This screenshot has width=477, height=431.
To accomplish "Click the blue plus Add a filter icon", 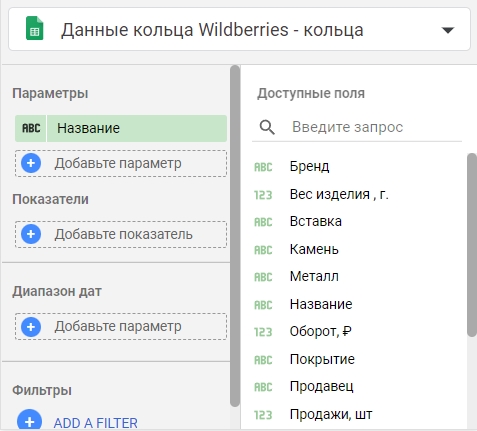I will click(30, 420).
